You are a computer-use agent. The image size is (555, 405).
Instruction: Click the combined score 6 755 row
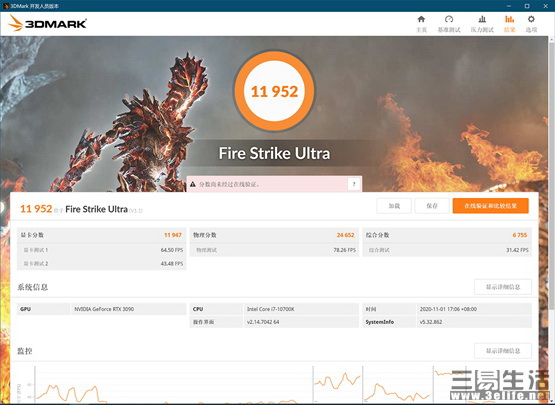click(x=447, y=235)
